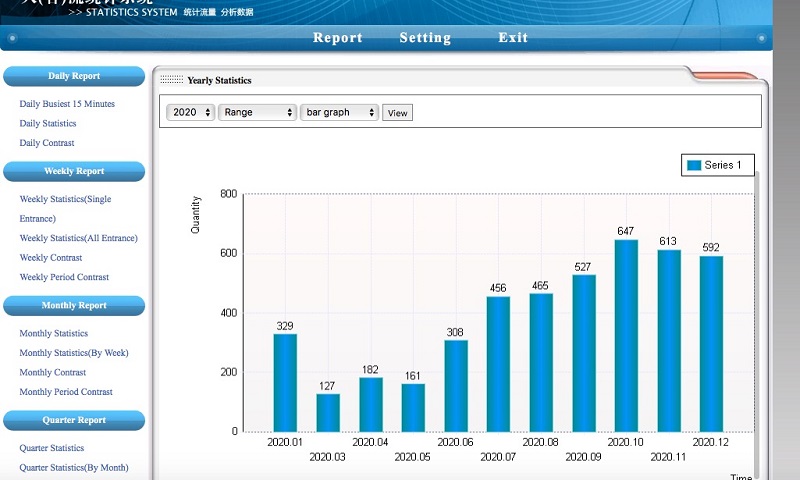Expand the Daily Report section
Viewport: 800px width, 480px height.
coord(74,76)
